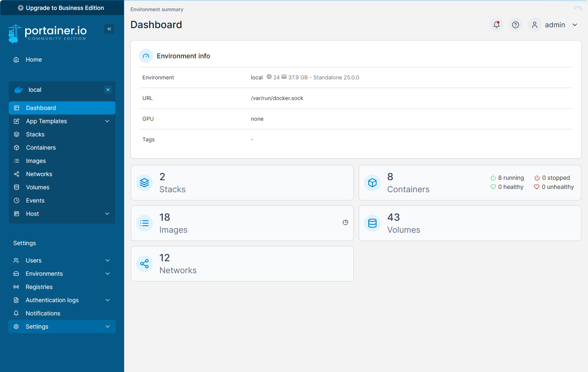This screenshot has width=588, height=372.
Task: Click the '0 unhealthy' container status
Action: click(554, 187)
